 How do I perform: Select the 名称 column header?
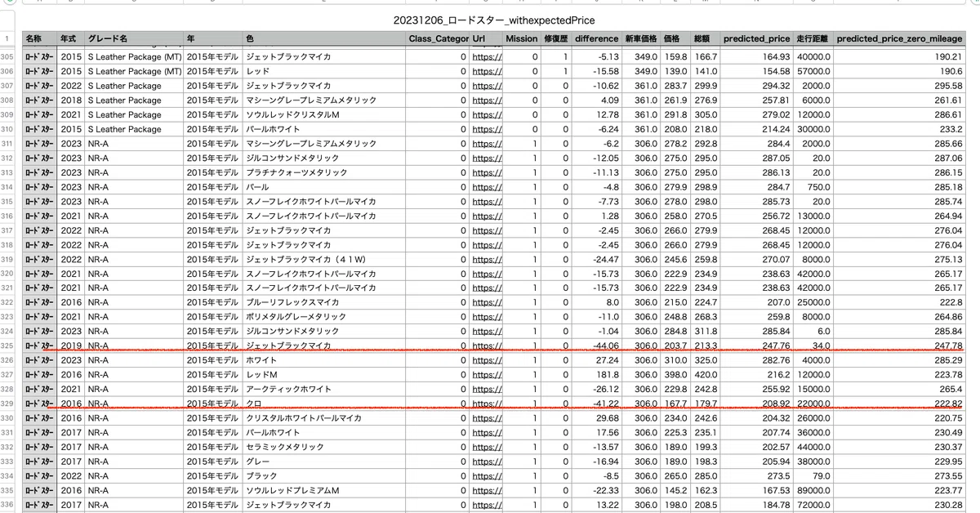pyautogui.click(x=40, y=38)
